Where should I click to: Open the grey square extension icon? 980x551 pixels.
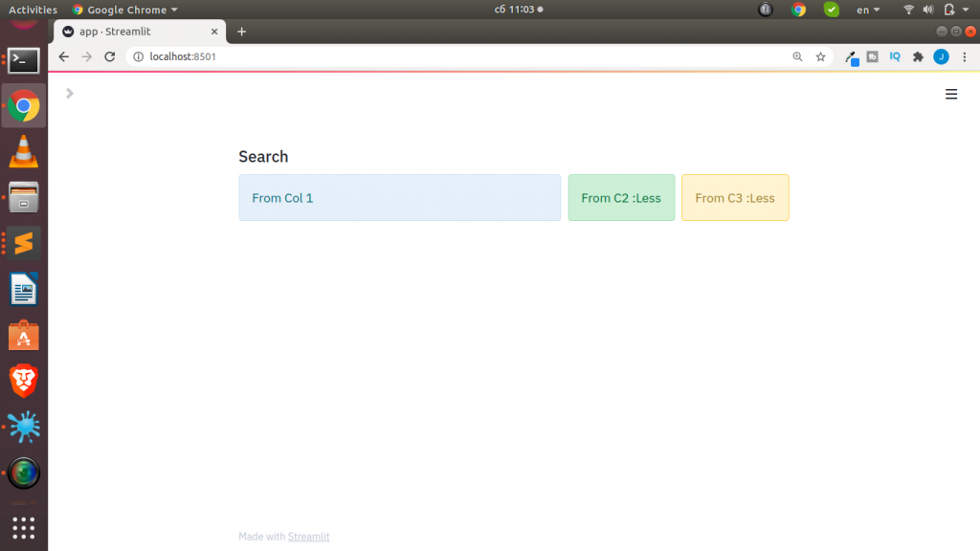coord(873,56)
